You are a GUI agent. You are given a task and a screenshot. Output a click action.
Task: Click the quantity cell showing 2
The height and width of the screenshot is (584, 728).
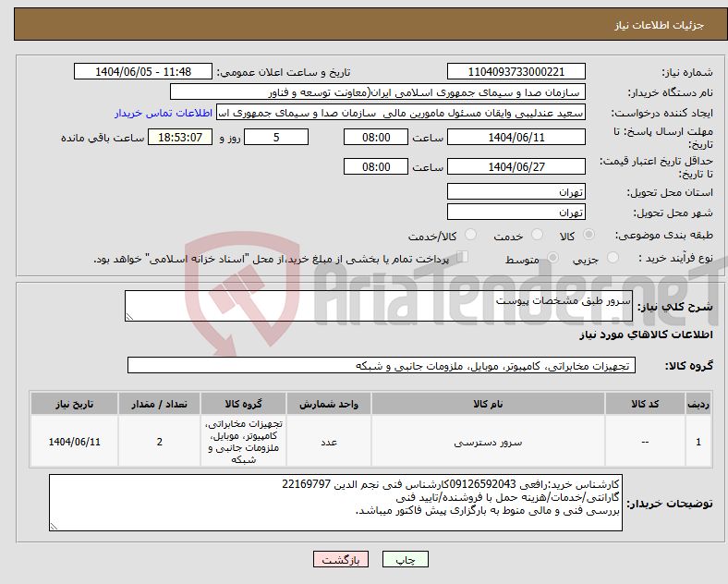click(159, 442)
